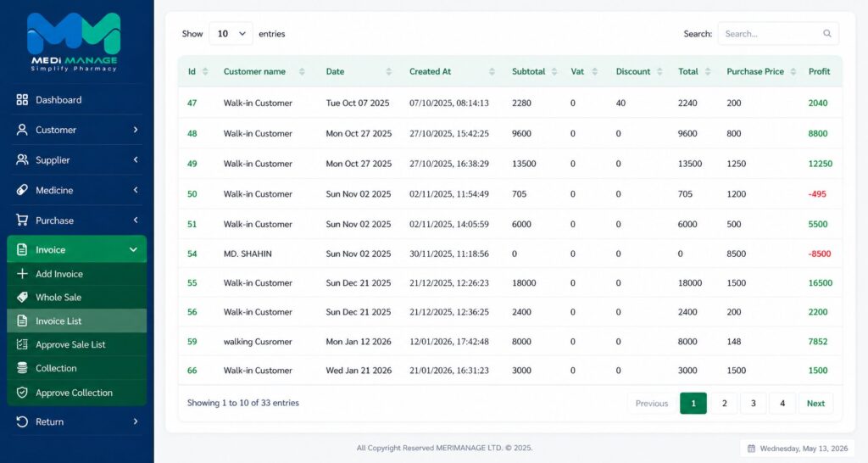The height and width of the screenshot is (463, 868).
Task: Click the MediManage logo
Action: (74, 42)
